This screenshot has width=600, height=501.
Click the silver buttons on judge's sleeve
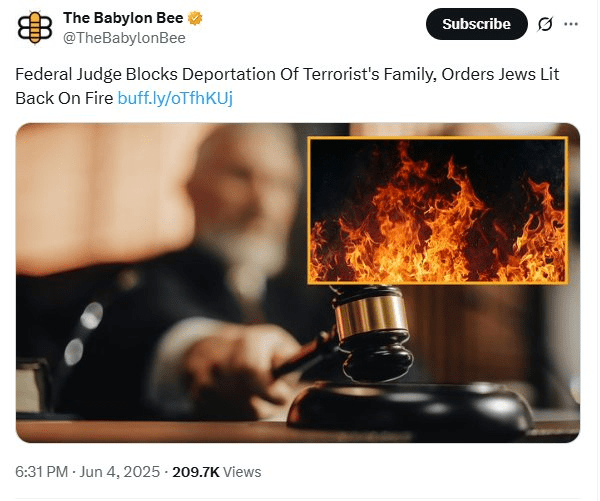click(x=83, y=333)
